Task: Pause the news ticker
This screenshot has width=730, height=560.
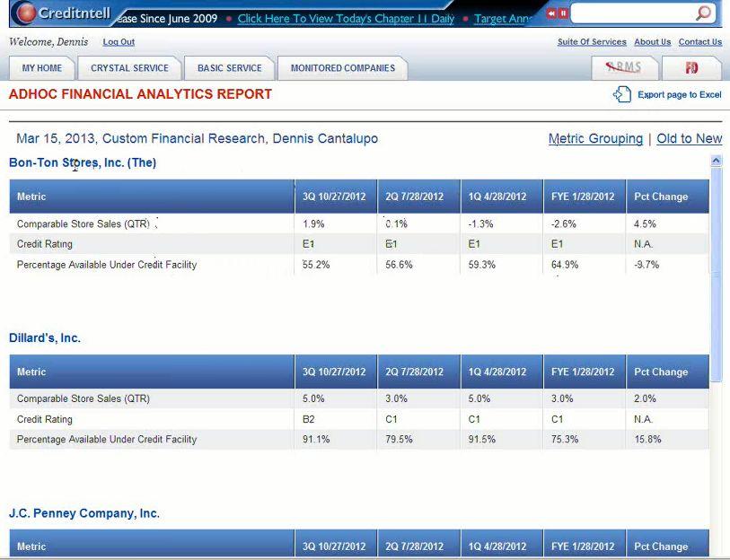Action: 563,13
